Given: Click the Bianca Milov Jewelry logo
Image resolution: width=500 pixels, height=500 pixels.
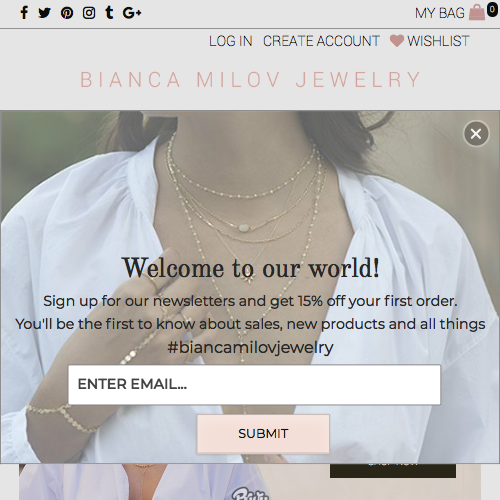Looking at the screenshot, I should coord(251,79).
